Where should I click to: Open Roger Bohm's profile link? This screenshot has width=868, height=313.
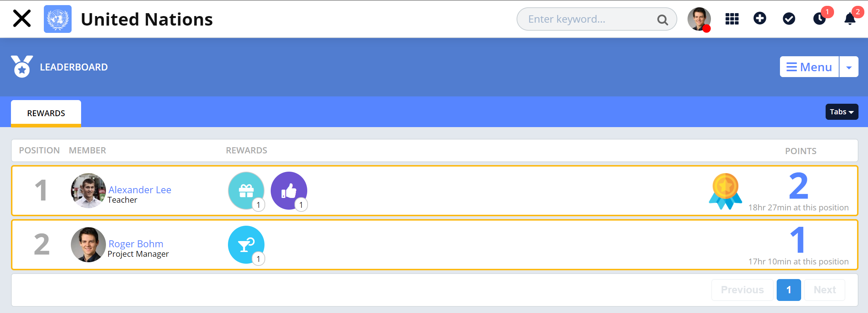136,244
